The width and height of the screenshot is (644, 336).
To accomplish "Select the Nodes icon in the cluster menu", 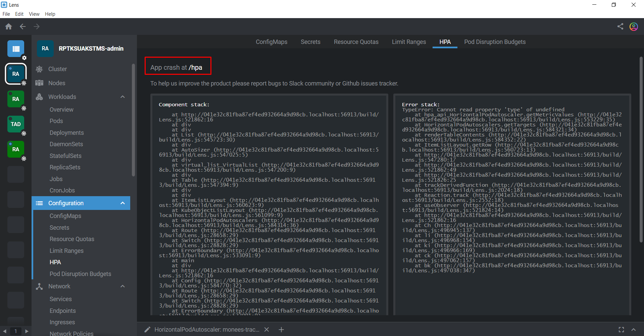I will click(39, 83).
